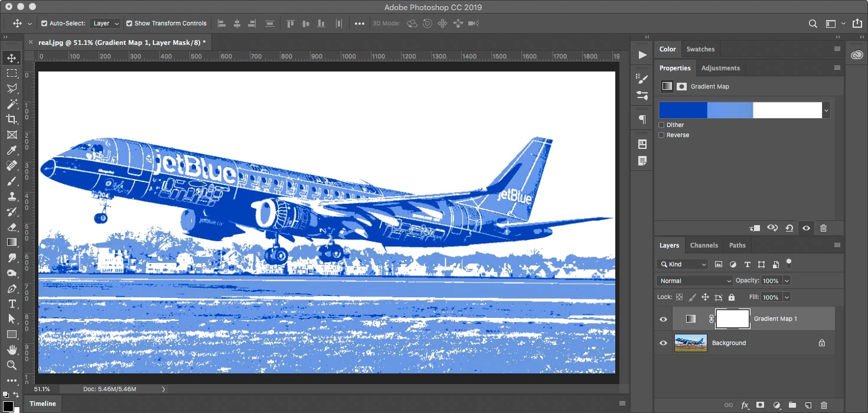
Task: Select the Path Selection tool
Action: [12, 319]
